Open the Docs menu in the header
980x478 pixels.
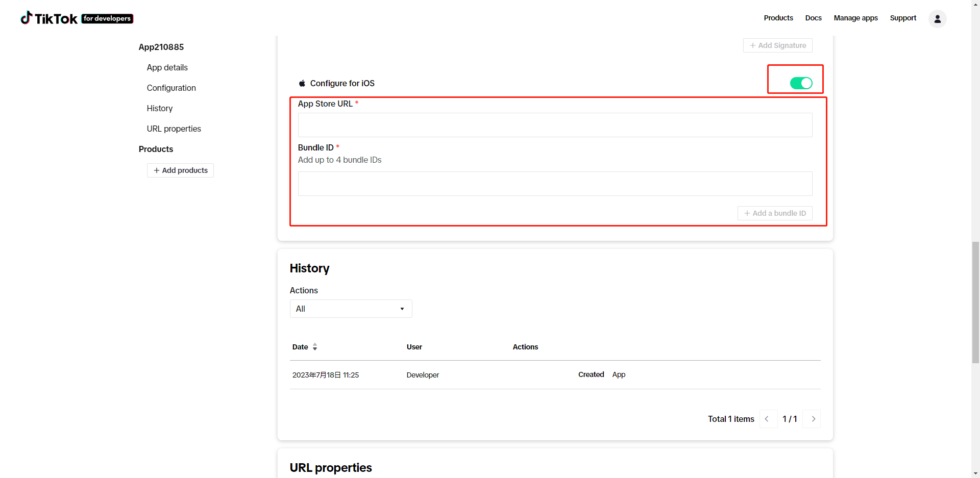click(x=813, y=18)
